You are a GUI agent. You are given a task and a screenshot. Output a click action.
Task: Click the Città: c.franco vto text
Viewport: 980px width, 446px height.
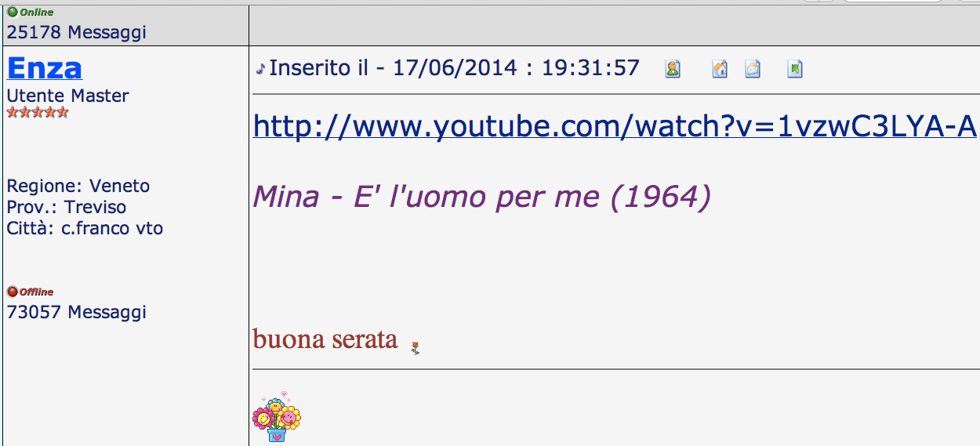(85, 229)
